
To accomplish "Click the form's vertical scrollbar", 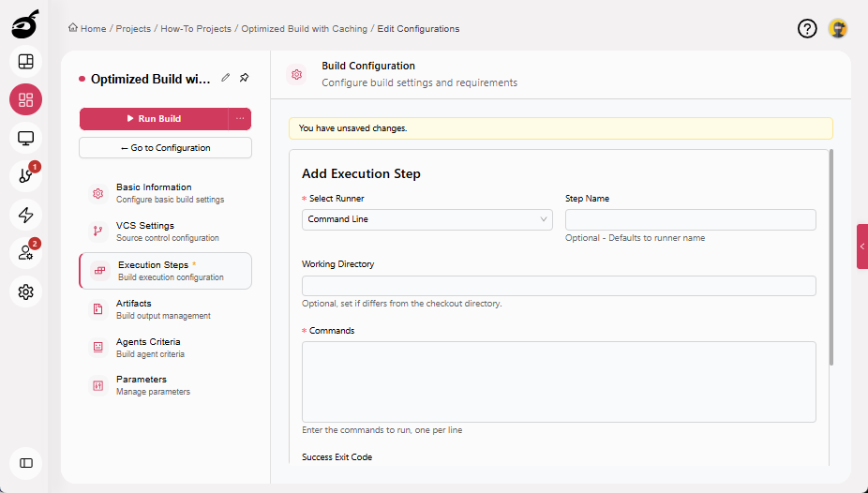I will 831,258.
